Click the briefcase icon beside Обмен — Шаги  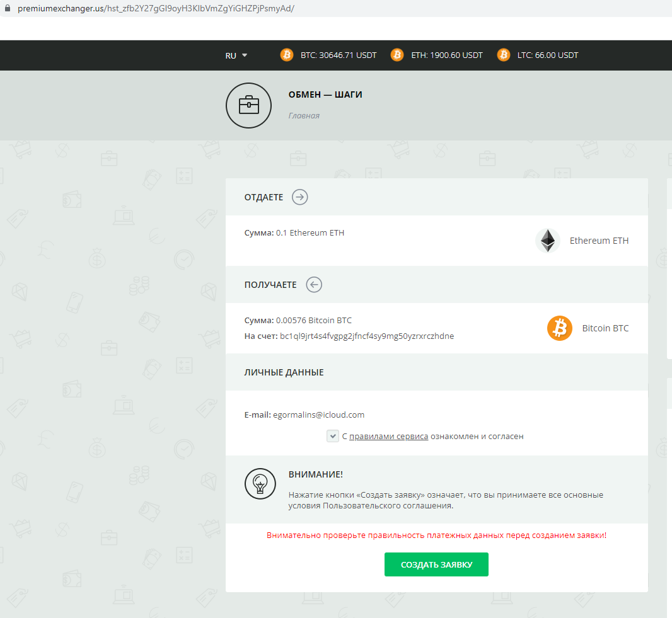coord(248,105)
